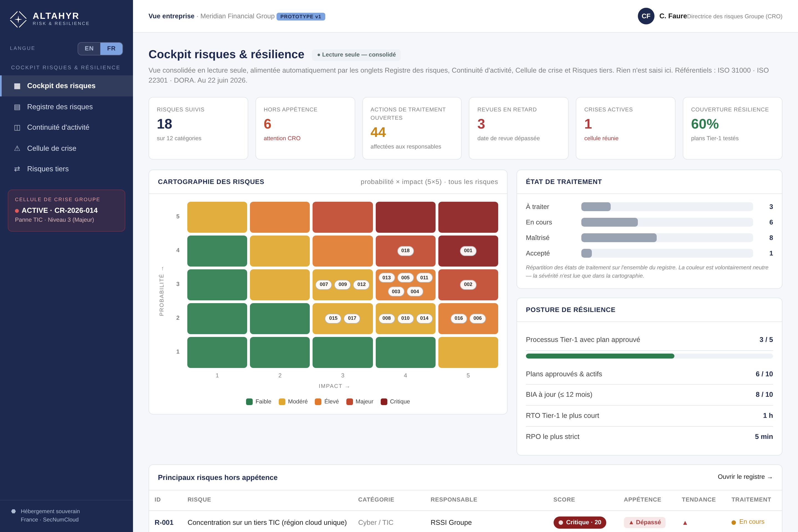
Task: Click the Hébergement souverain hexagon icon
Action: pos(14,511)
